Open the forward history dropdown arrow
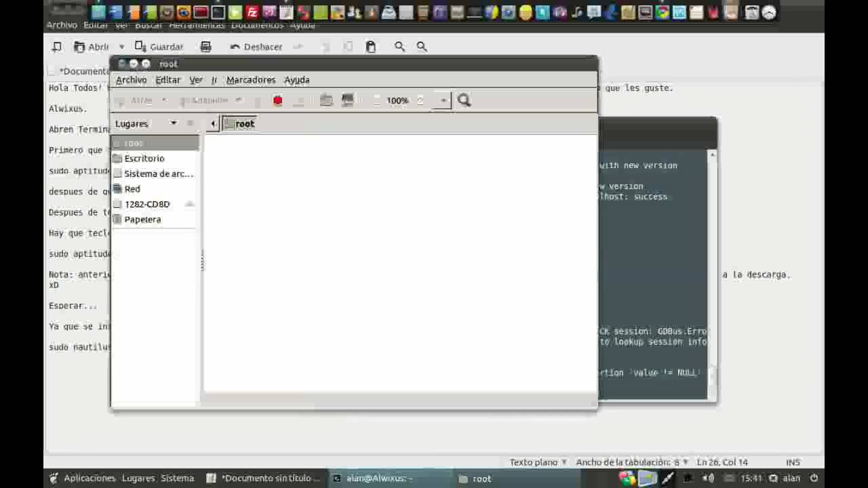The width and height of the screenshot is (868, 488). coord(239,100)
